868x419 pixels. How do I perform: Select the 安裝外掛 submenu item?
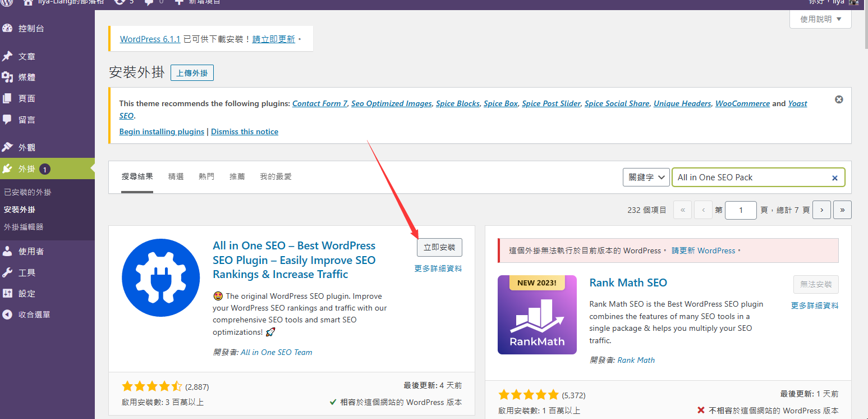coord(20,210)
